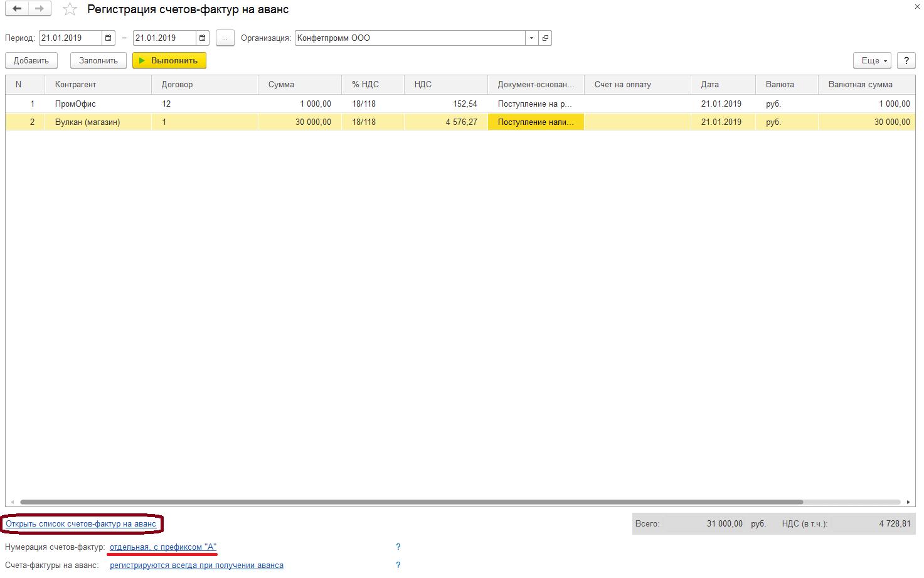
Task: Select the ПромОфис row cell
Action: click(x=98, y=104)
